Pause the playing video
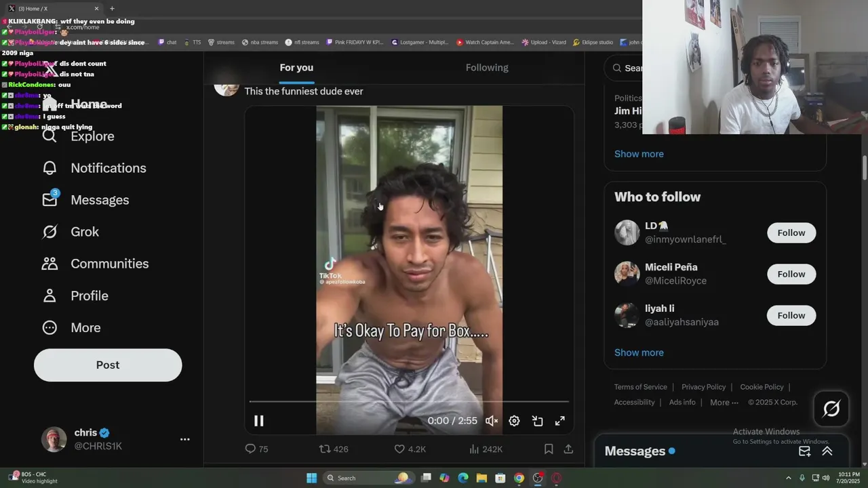 point(258,421)
